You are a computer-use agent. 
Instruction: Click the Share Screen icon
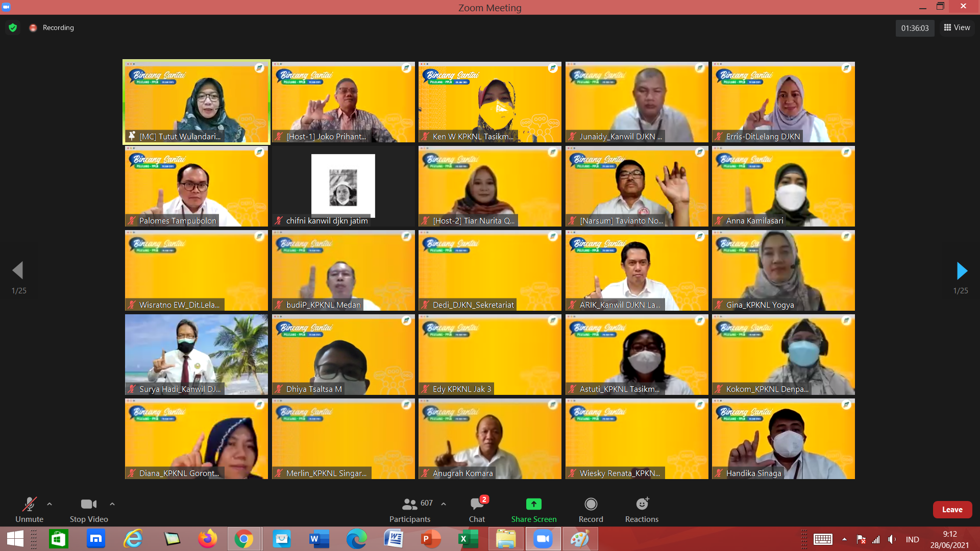tap(533, 504)
